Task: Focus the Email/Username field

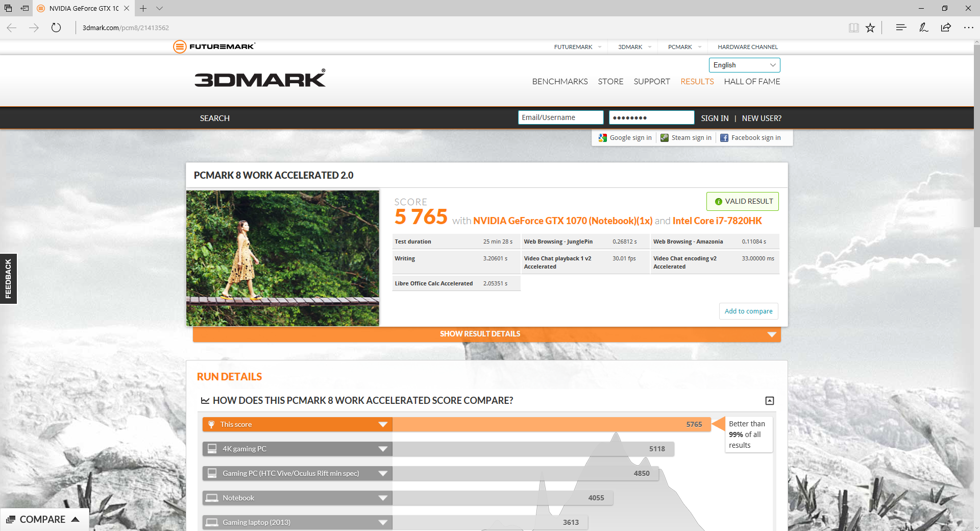Action: pos(560,118)
